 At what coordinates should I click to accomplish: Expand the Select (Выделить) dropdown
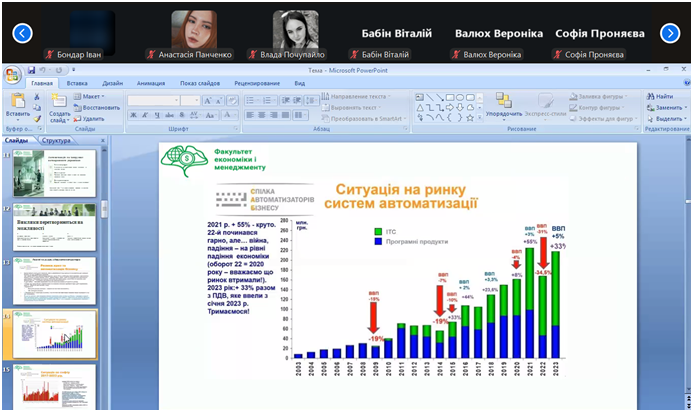667,118
